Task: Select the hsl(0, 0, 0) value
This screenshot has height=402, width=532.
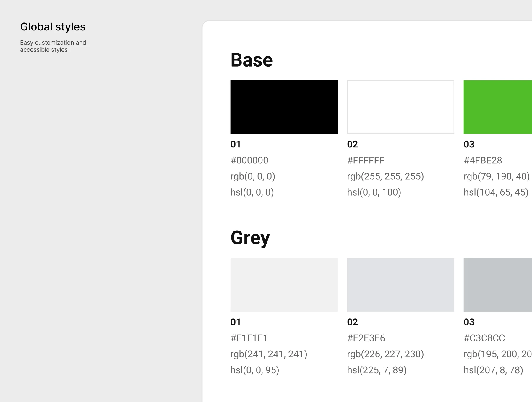Action: [252, 192]
